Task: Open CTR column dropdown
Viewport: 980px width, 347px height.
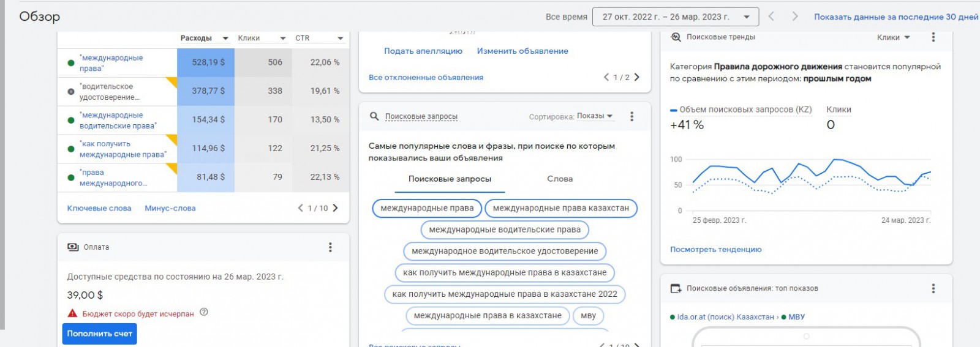Action: [319, 38]
